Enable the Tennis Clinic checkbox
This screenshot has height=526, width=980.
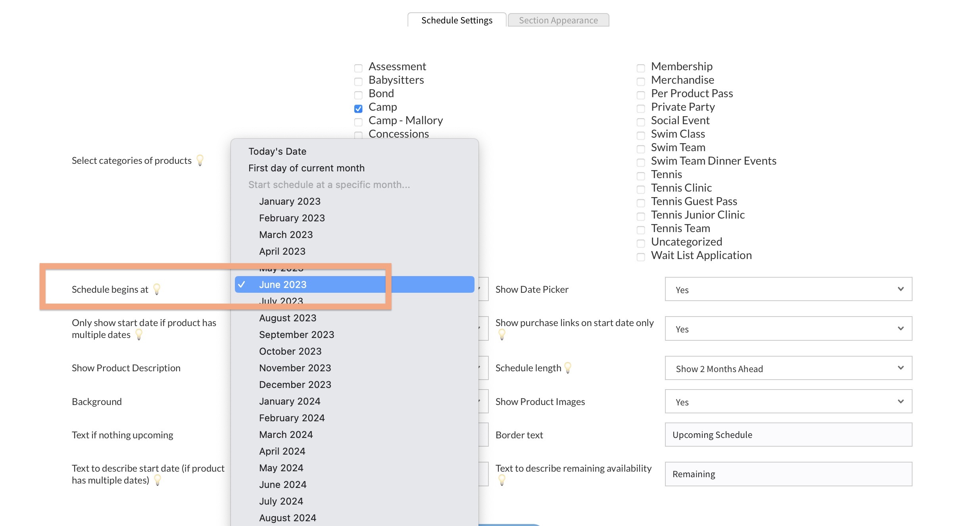pos(640,189)
